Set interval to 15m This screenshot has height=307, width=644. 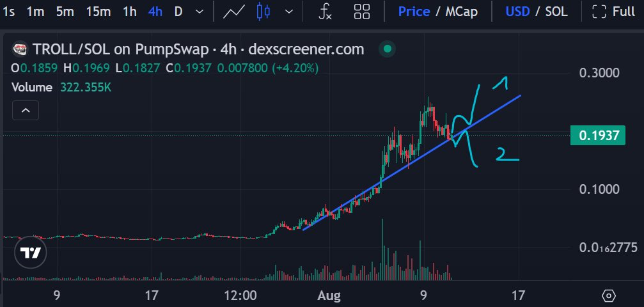coord(98,12)
